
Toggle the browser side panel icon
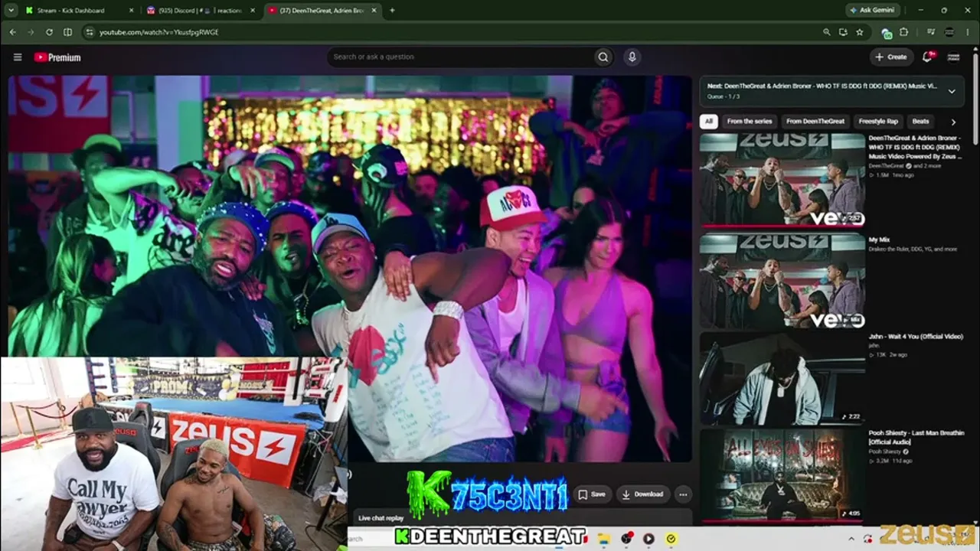point(67,32)
